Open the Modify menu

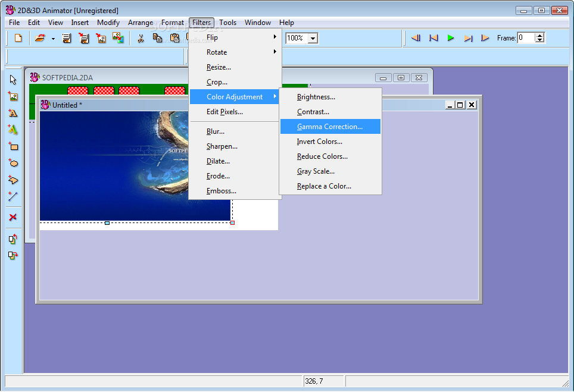click(x=108, y=23)
